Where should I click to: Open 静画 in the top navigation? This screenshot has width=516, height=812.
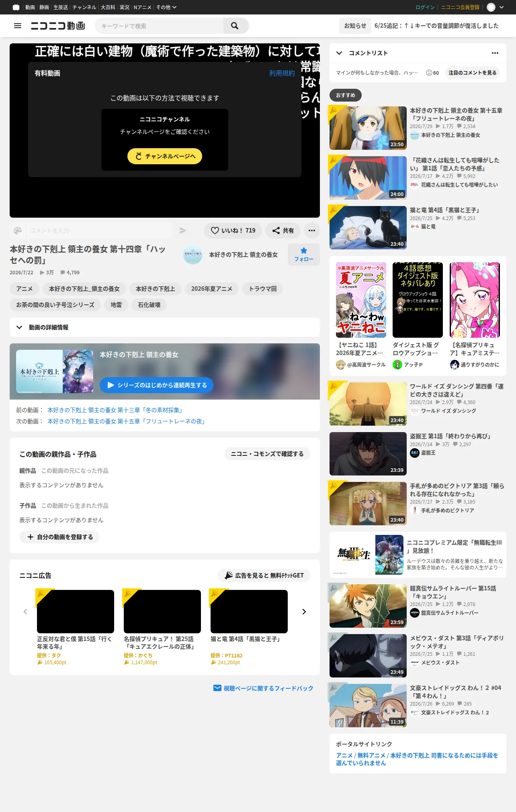pyautogui.click(x=44, y=7)
